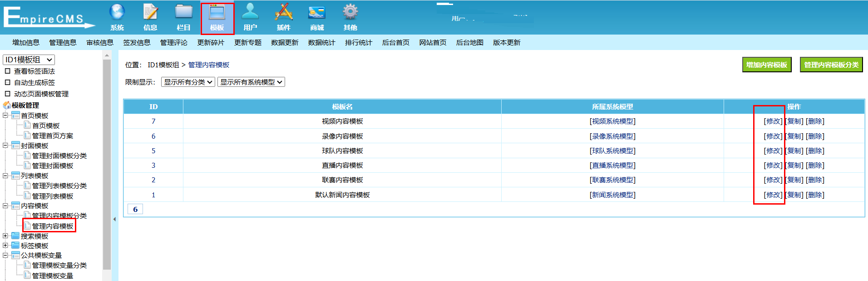Click the 查看标签语法 square box
868x281 pixels.
tap(7, 71)
